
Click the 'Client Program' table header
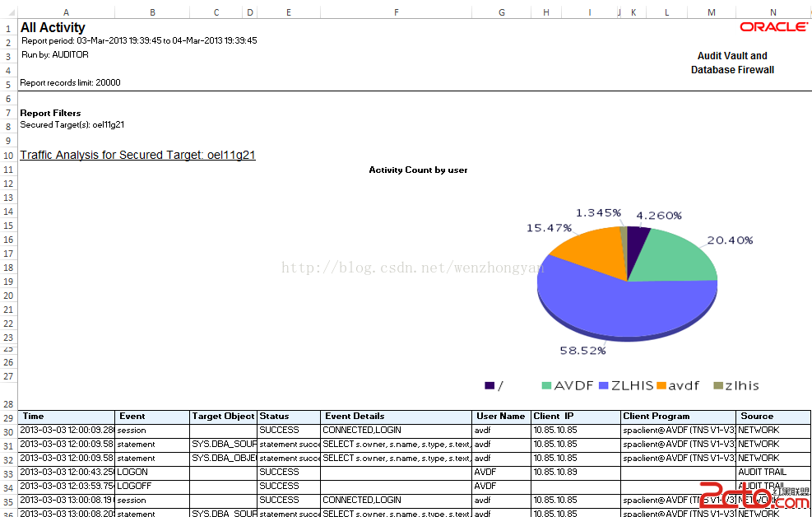click(x=679, y=417)
